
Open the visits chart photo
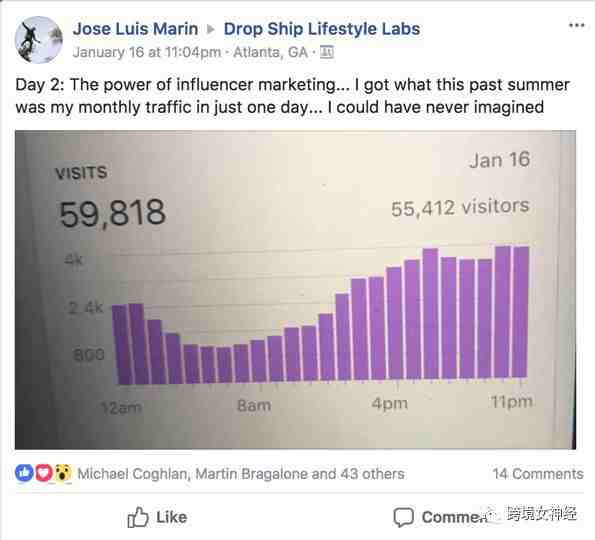point(295,290)
